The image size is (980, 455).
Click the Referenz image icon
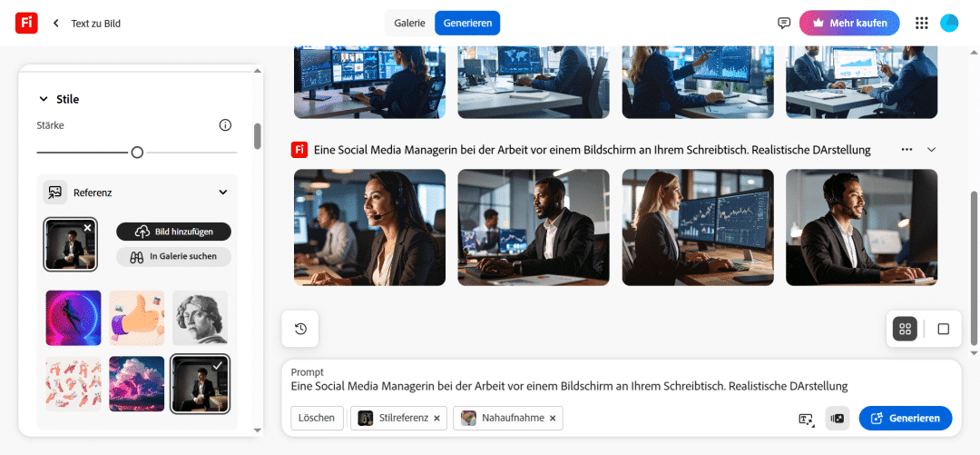(x=55, y=193)
